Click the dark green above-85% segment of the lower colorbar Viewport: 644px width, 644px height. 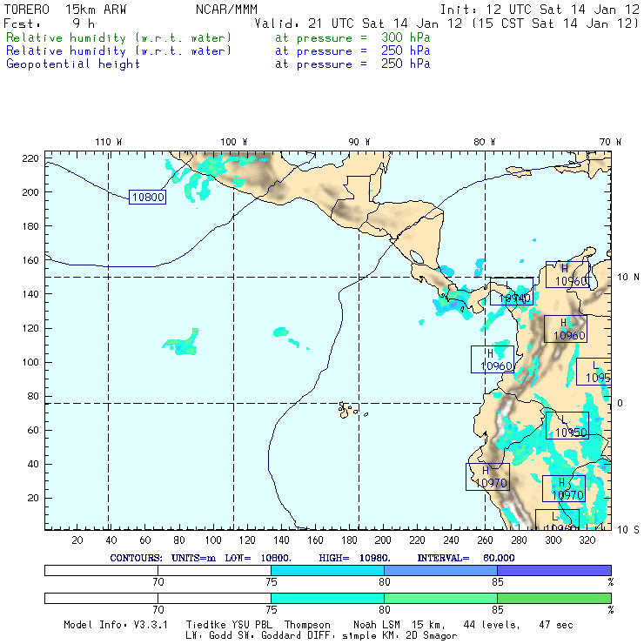pyautogui.click(x=554, y=598)
